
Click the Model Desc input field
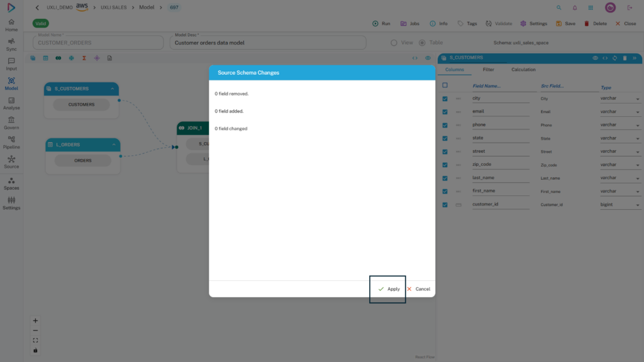pos(268,43)
